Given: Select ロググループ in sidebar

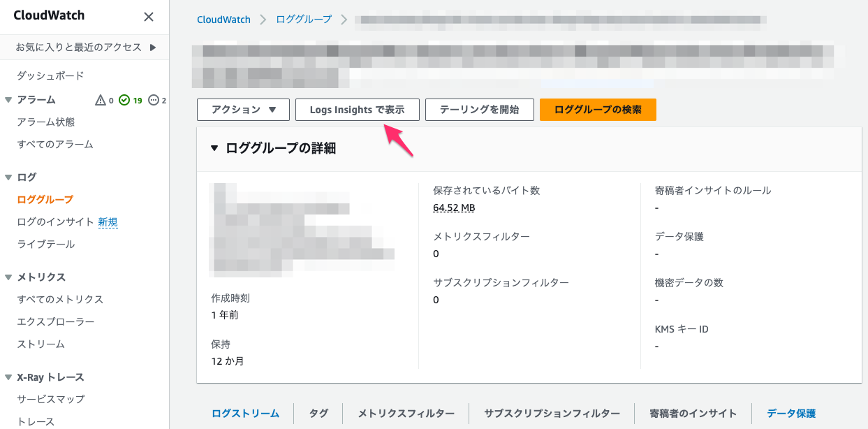Looking at the screenshot, I should point(45,200).
